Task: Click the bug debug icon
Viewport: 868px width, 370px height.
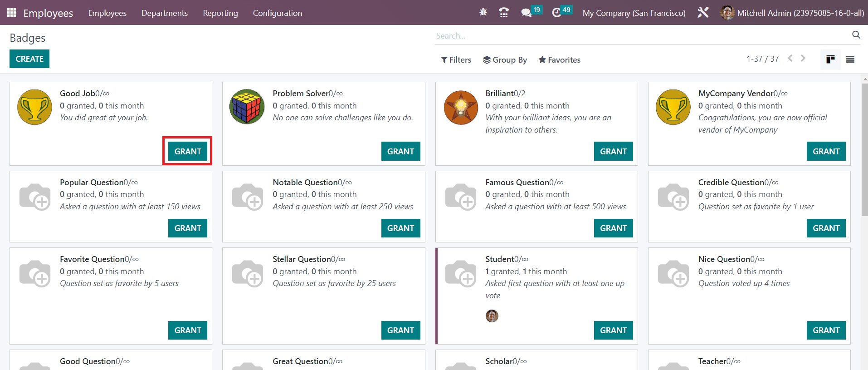Action: [483, 13]
